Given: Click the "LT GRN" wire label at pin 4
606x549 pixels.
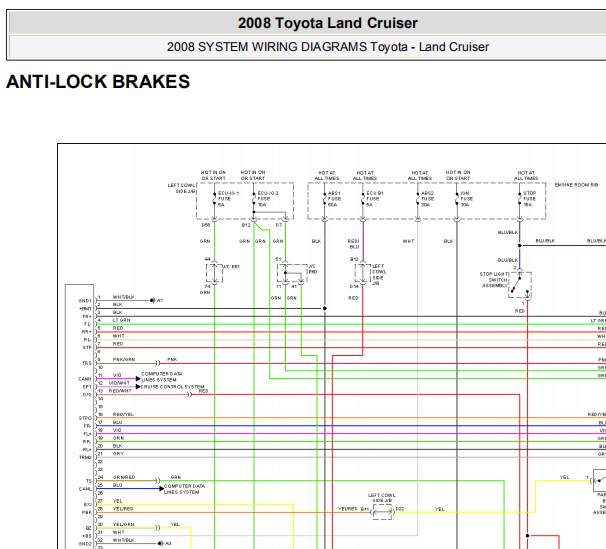Looking at the screenshot, I should [121, 320].
